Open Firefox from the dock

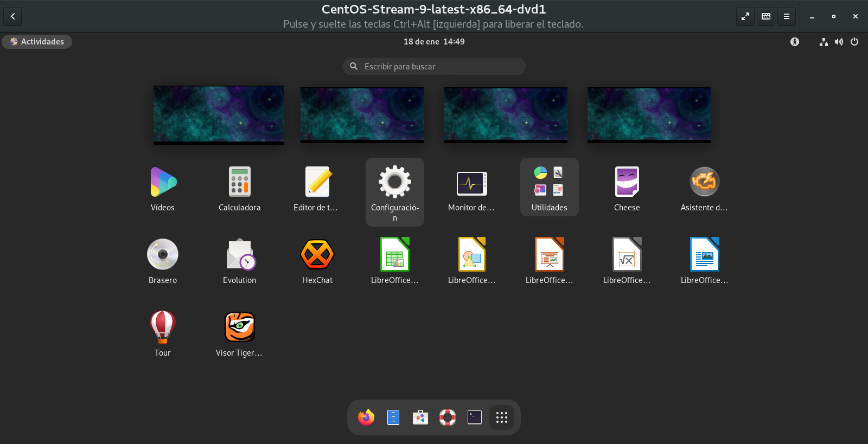coord(366,417)
